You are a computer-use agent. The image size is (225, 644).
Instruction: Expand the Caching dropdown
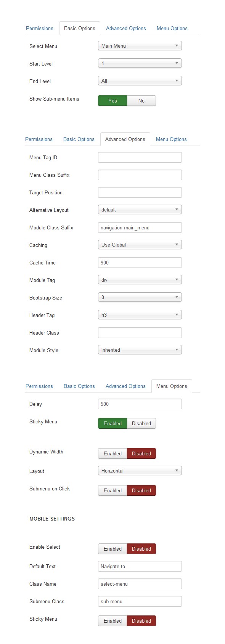click(140, 245)
